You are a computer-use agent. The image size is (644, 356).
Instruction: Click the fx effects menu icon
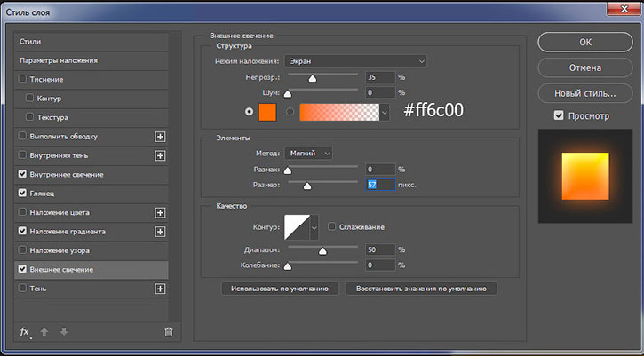click(25, 332)
